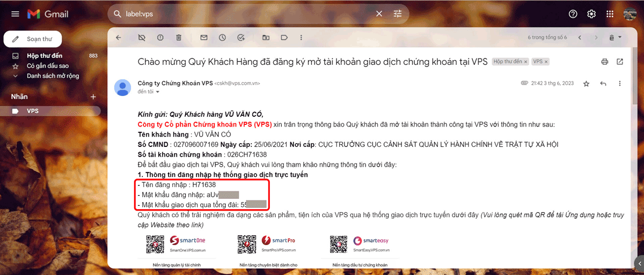
Task: Go back to the message list
Action: [119, 38]
